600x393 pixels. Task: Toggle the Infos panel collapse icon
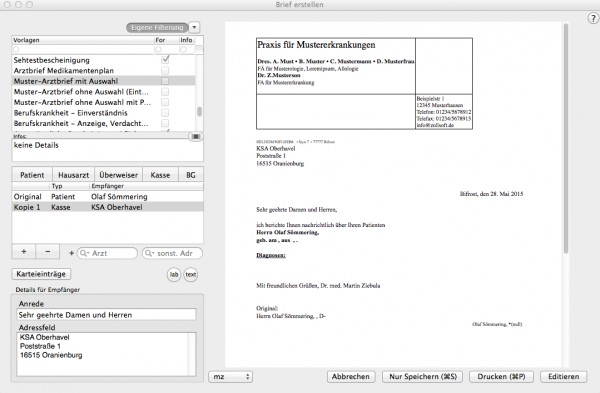(x=196, y=137)
